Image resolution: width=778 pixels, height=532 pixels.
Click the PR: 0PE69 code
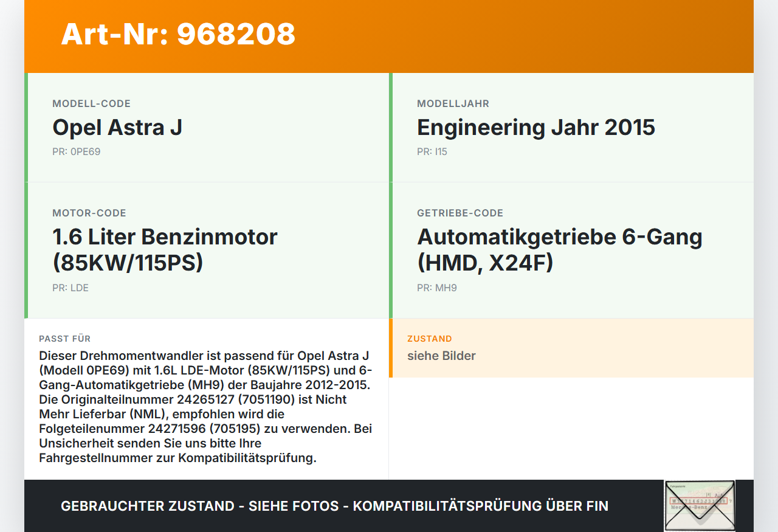(x=76, y=152)
